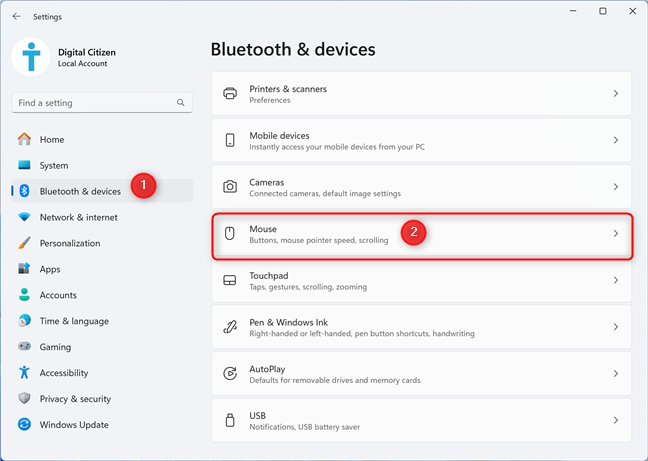The width and height of the screenshot is (648, 461).
Task: Open Apps settings label
Action: 50,269
